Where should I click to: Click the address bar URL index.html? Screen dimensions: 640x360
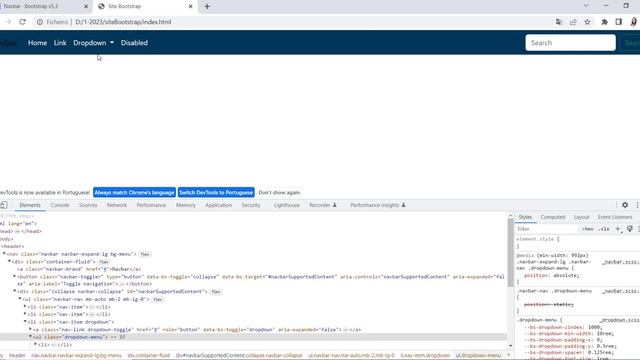point(123,22)
